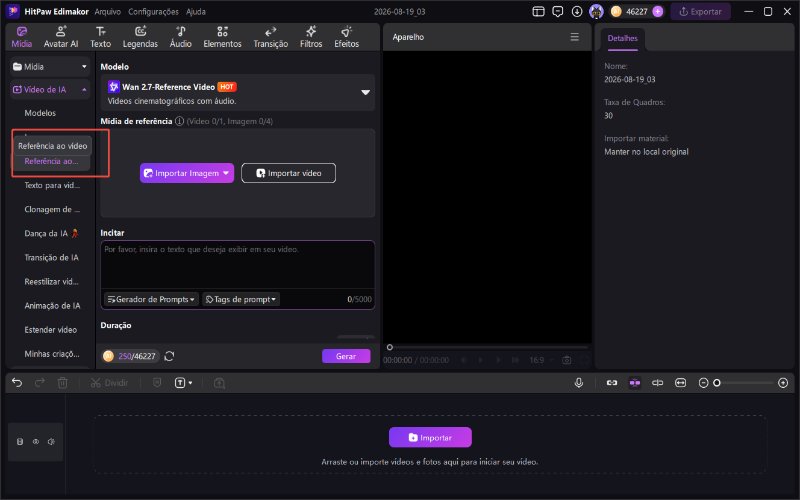Open the Tags de prompt dropdown
800x500 pixels.
coord(241,299)
